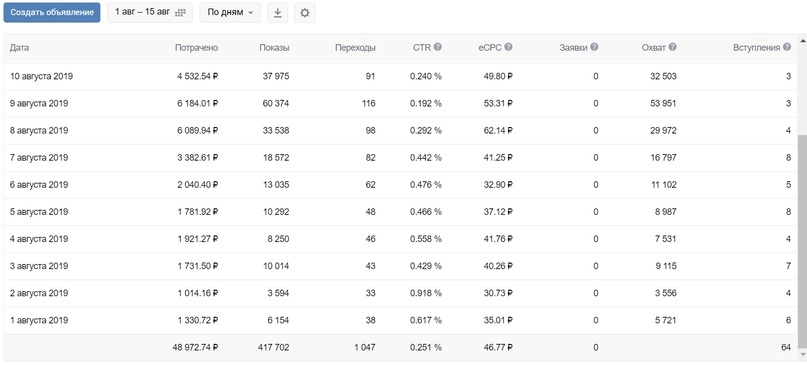The image size is (807, 365).
Task: Open the gear settings icon
Action: click(x=305, y=13)
